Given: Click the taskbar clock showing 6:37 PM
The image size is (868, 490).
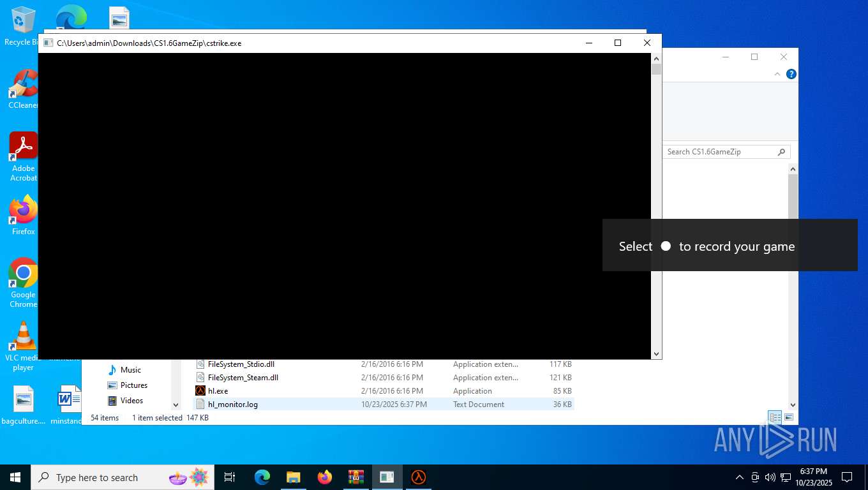Looking at the screenshot, I should click(x=813, y=477).
